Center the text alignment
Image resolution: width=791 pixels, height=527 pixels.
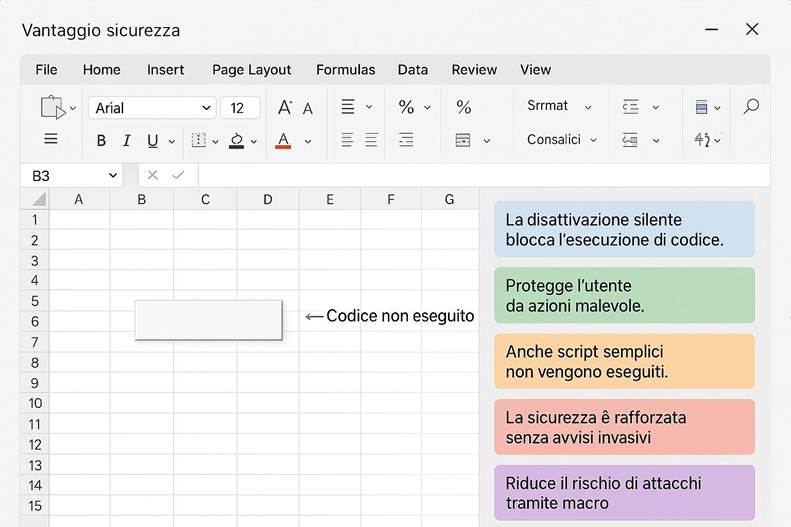pos(371,140)
